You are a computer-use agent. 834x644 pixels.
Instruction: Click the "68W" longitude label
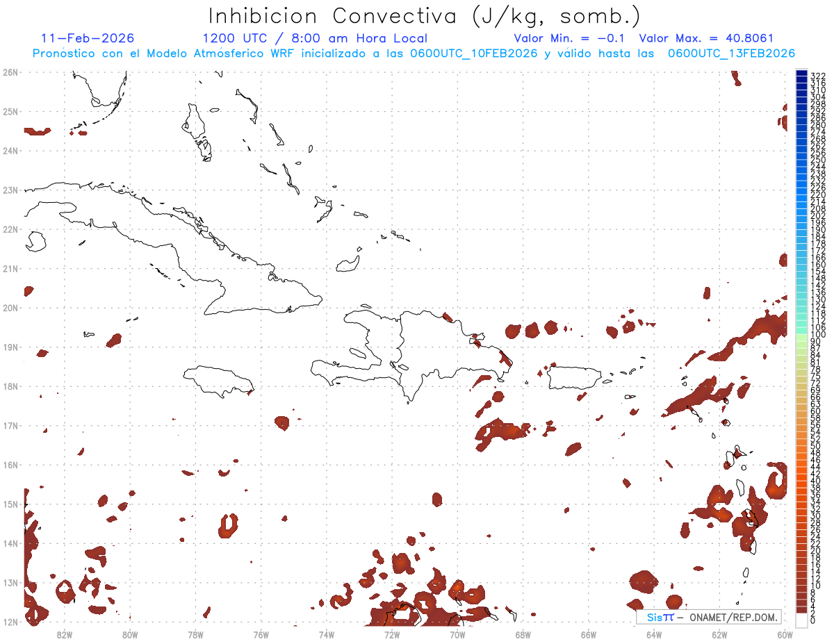coord(523,634)
